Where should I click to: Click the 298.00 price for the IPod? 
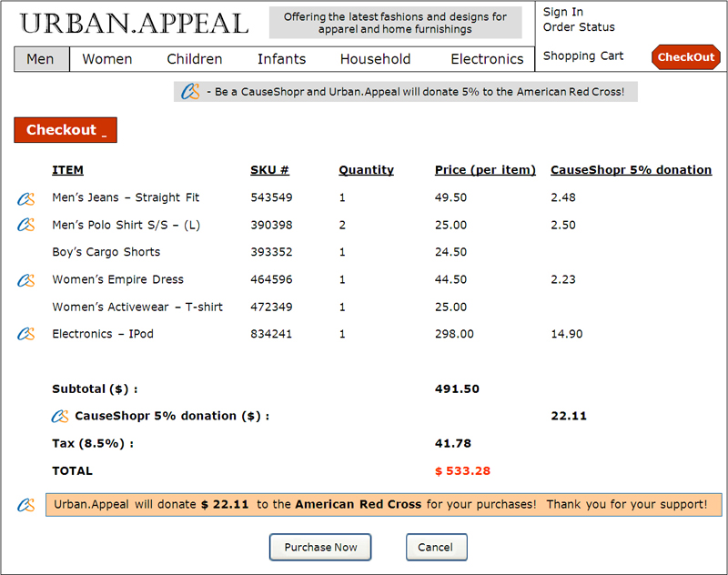[x=454, y=334]
